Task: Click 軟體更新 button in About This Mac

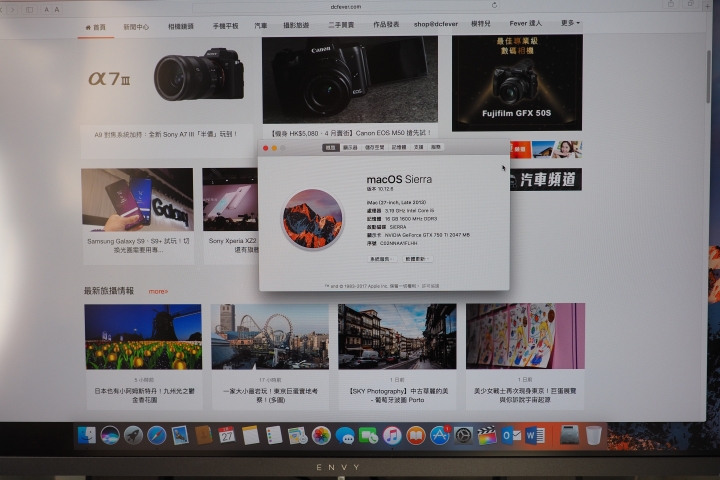Action: (x=417, y=259)
